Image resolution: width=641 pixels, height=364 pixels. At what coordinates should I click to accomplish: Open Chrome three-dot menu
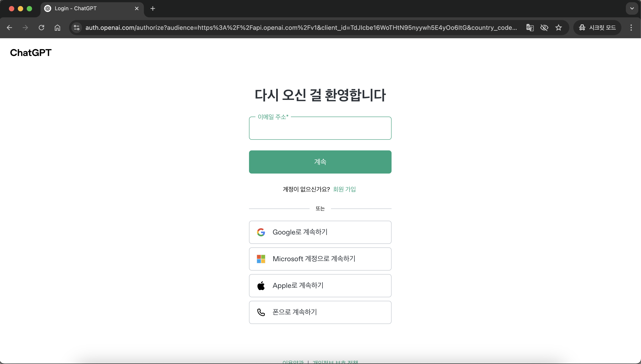pos(631,28)
